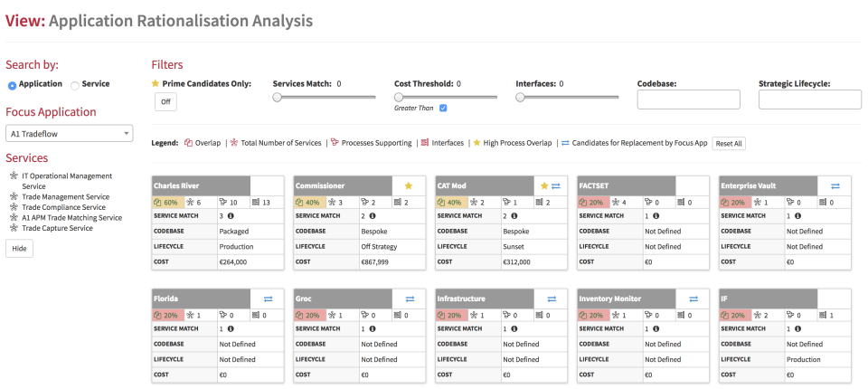
Task: Click the star icon on Commissioner card
Action: [409, 185]
